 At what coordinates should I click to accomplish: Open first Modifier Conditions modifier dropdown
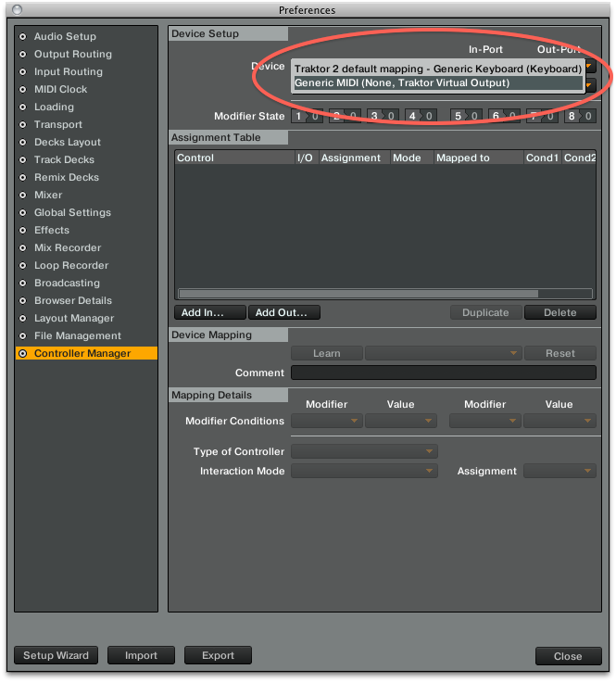(x=327, y=421)
